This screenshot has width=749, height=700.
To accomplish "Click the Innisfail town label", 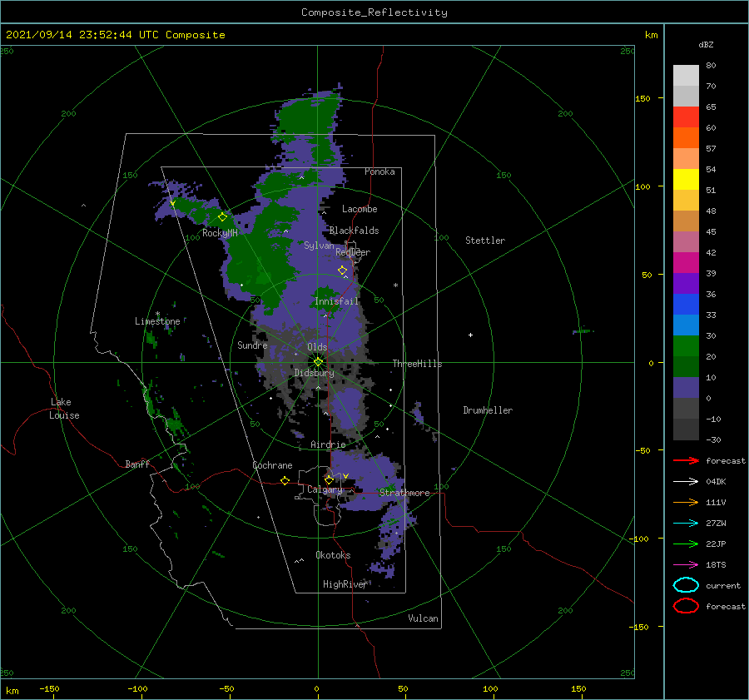I will click(336, 301).
